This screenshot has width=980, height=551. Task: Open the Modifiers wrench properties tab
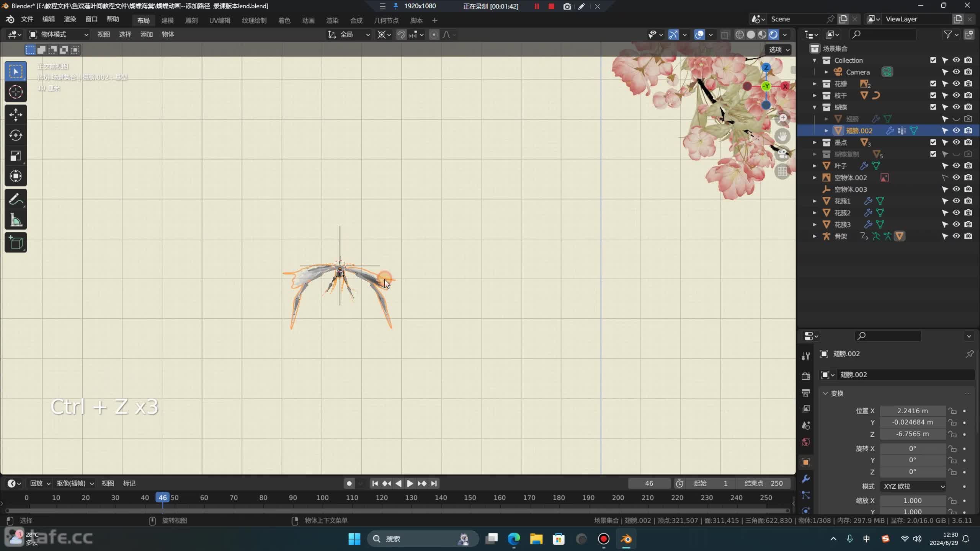pos(806,479)
